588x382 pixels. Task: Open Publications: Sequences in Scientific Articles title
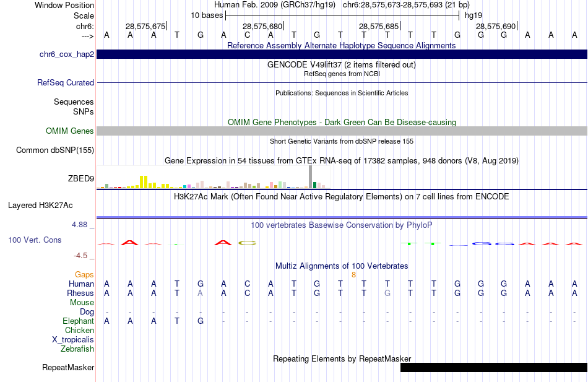tap(342, 93)
